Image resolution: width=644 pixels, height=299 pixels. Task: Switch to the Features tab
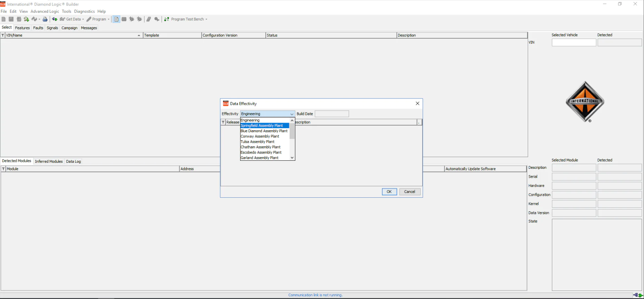(23, 28)
